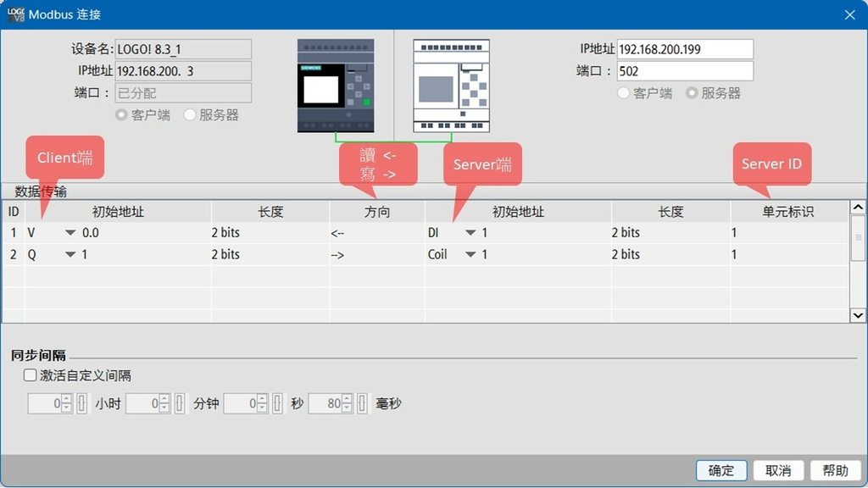
Task: Click the remote IP address field 192.168.200.199
Action: (x=685, y=49)
